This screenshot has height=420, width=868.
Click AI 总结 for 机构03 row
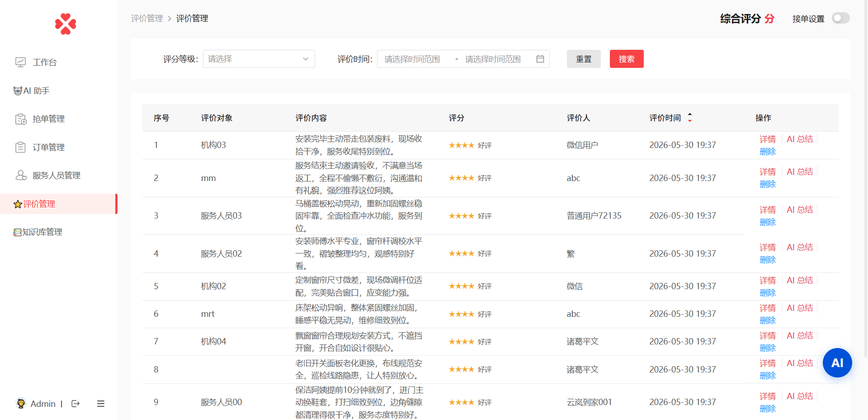pos(800,139)
